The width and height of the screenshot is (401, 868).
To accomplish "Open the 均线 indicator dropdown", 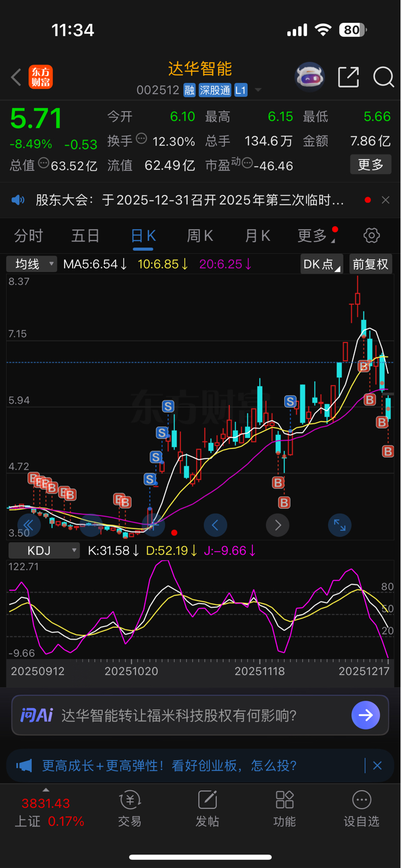I will [x=31, y=264].
